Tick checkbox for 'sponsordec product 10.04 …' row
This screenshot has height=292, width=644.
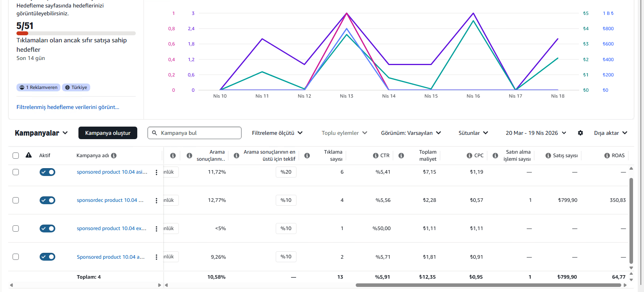click(16, 200)
